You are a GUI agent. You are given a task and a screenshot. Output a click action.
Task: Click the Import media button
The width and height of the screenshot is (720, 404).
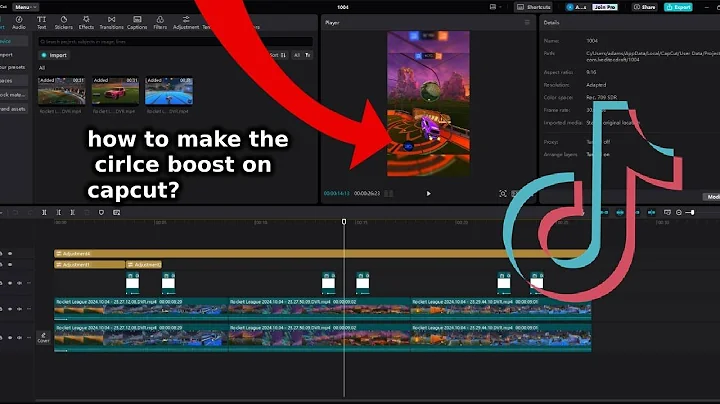click(x=54, y=55)
